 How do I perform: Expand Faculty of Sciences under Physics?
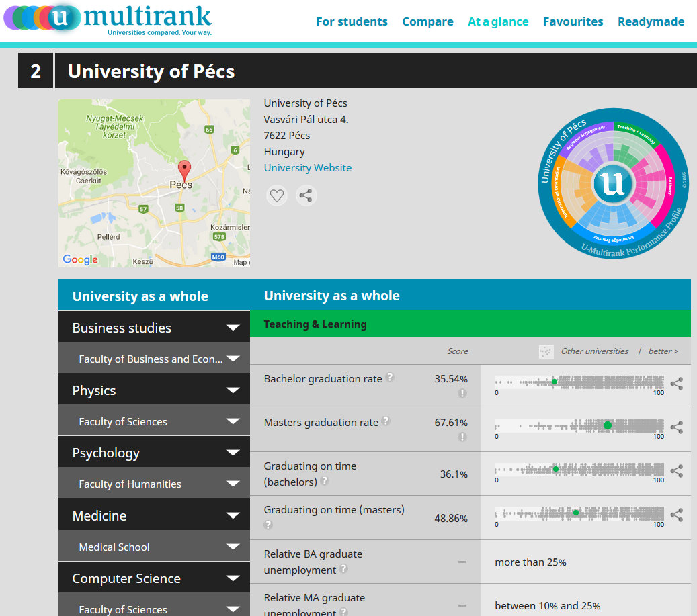click(x=154, y=421)
